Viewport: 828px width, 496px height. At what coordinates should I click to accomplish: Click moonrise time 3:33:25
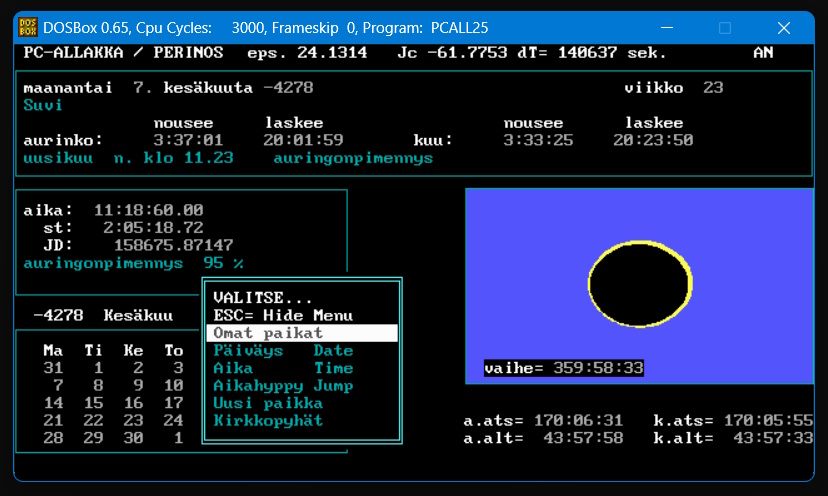click(538, 140)
